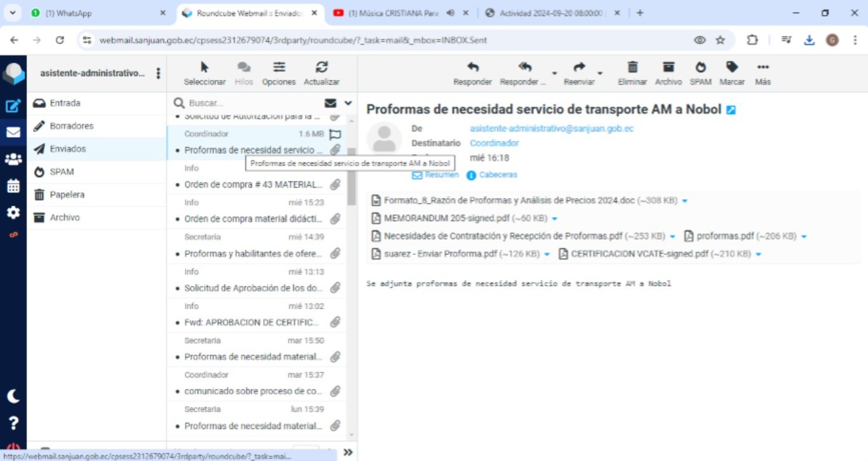This screenshot has width=868, height=461.
Task: Open proformas.pdf attachment link
Action: 724,236
